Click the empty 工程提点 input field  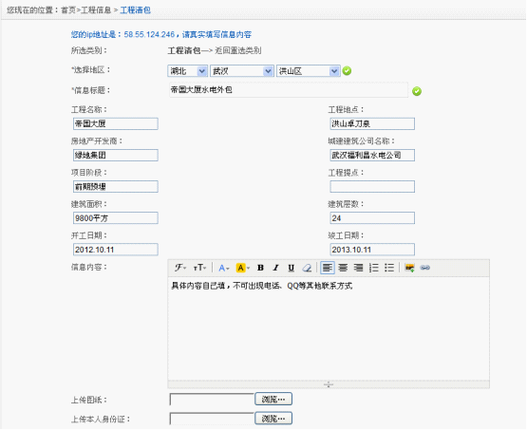click(x=372, y=187)
